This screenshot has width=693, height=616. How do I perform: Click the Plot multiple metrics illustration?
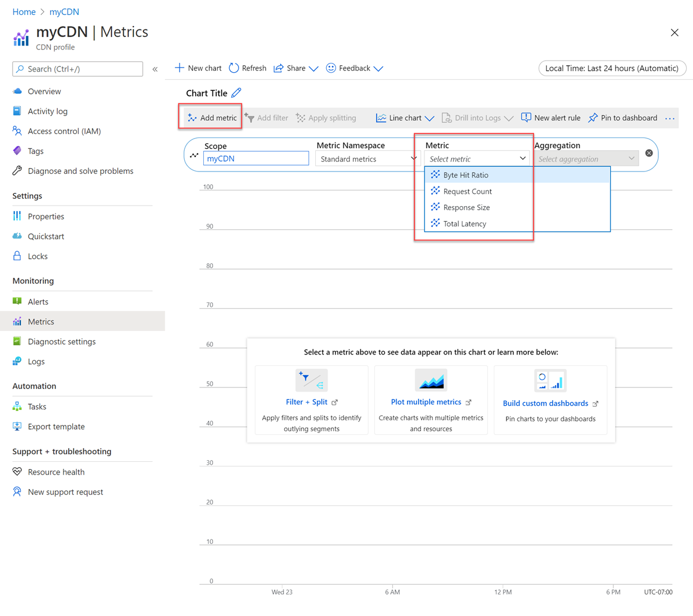(x=431, y=380)
